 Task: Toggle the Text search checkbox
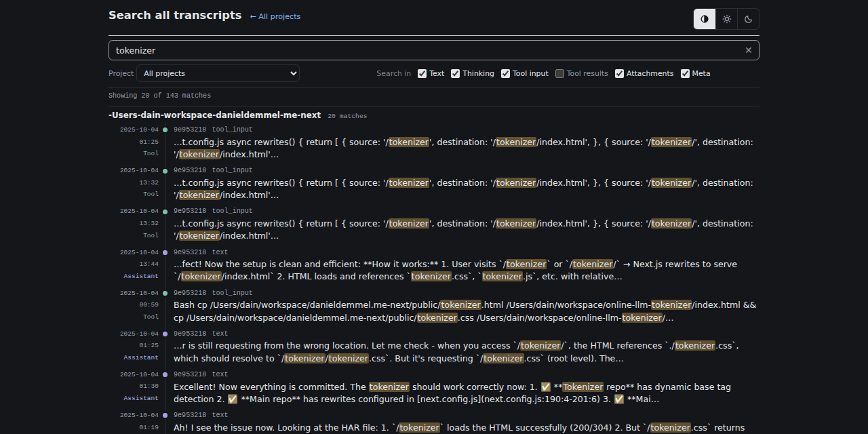[422, 73]
